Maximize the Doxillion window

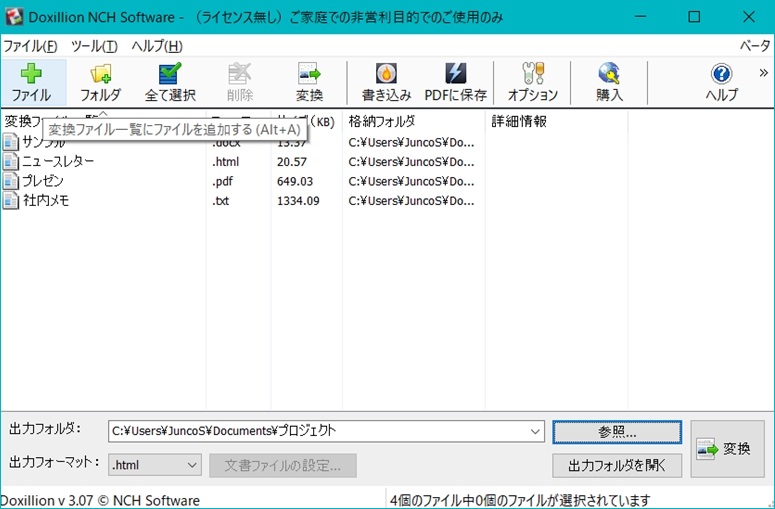pyautogui.click(x=694, y=17)
